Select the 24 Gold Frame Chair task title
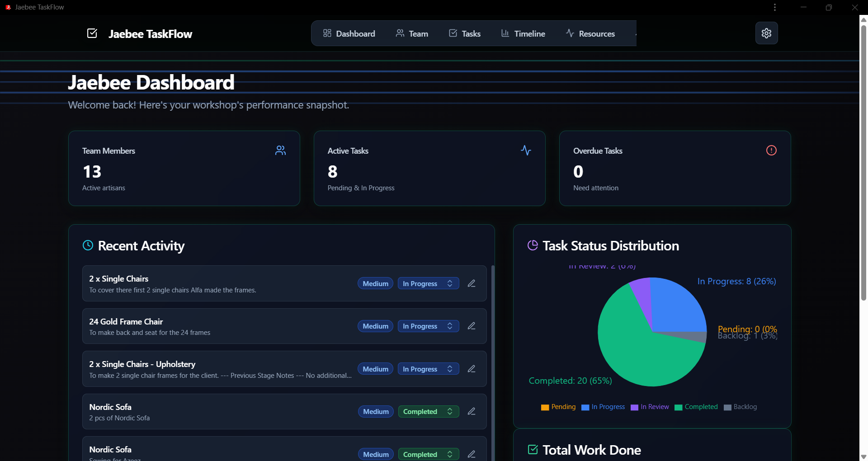The width and height of the screenshot is (868, 461). pos(126,321)
